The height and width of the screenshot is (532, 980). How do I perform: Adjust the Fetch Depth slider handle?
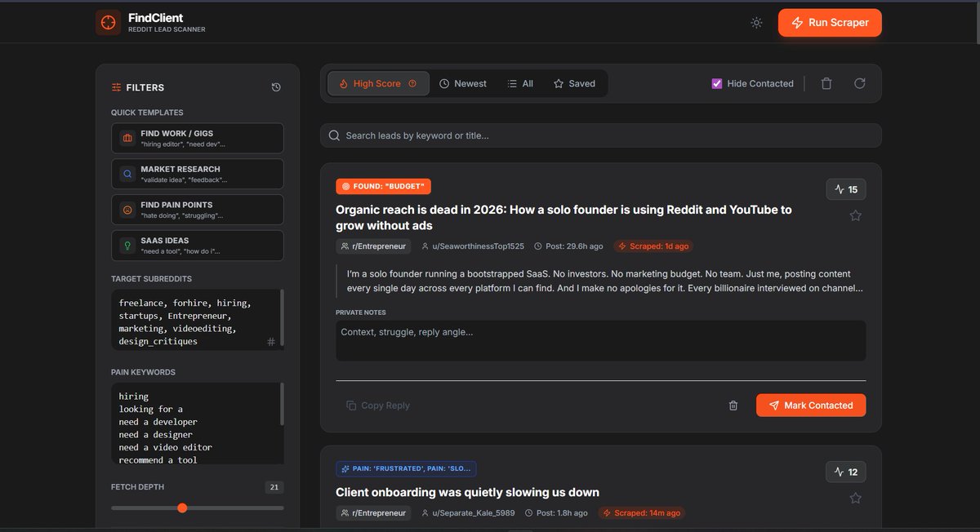tap(182, 508)
